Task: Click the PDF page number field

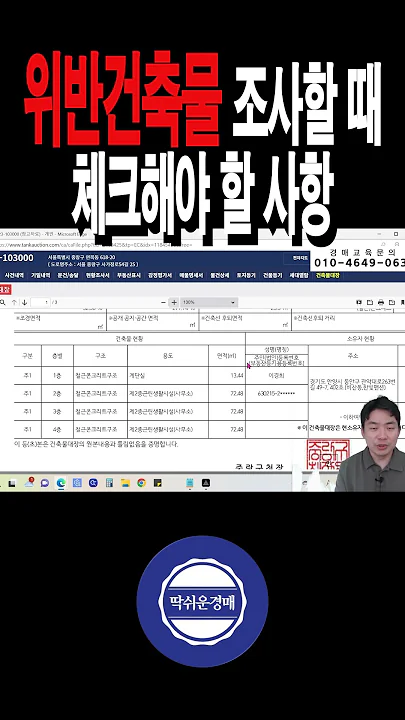Action: (40, 302)
